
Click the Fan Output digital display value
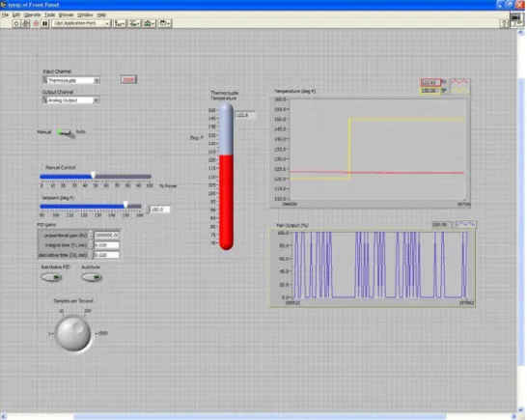point(442,224)
